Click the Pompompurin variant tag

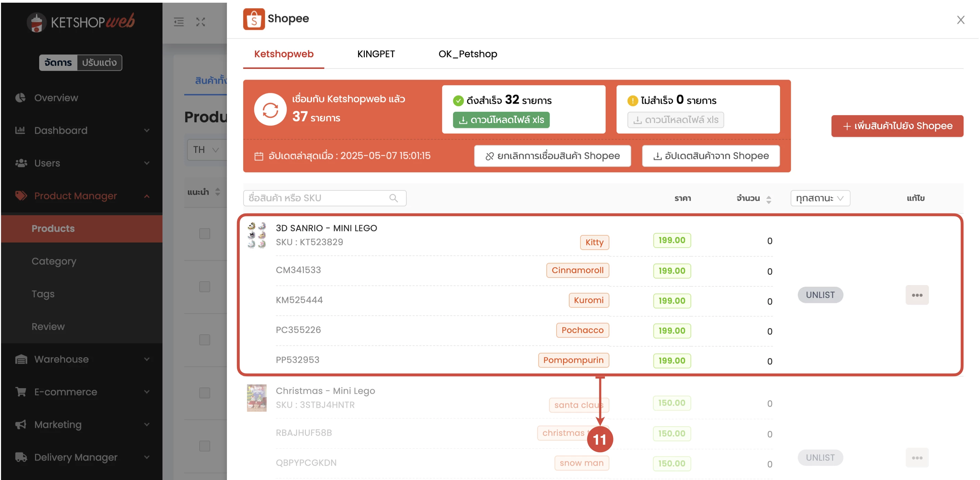573,360
